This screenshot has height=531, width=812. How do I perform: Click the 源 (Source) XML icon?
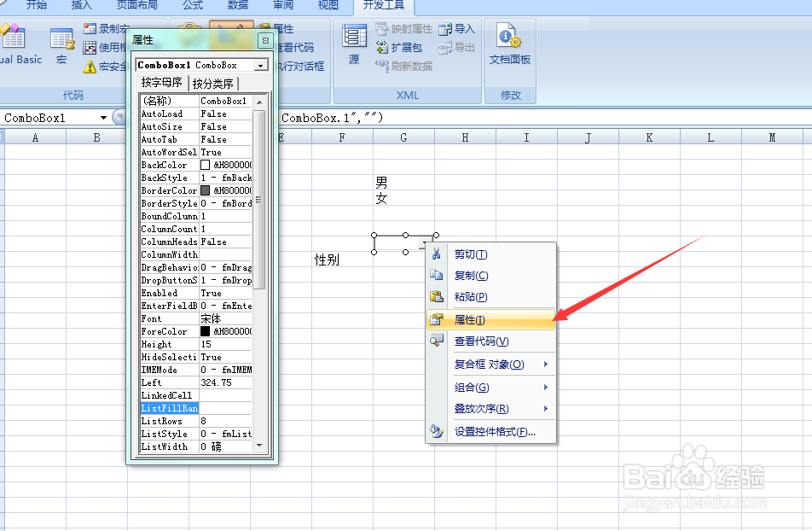pos(354,37)
